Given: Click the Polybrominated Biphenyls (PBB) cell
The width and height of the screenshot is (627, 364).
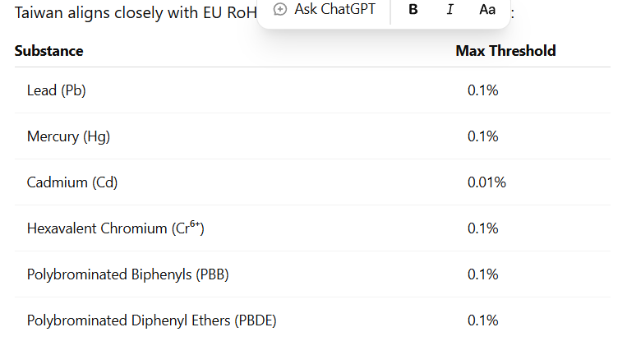Looking at the screenshot, I should click(x=127, y=274).
